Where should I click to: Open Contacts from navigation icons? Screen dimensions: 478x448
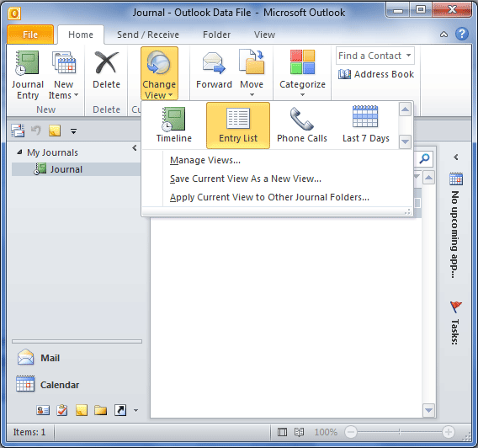click(x=43, y=410)
